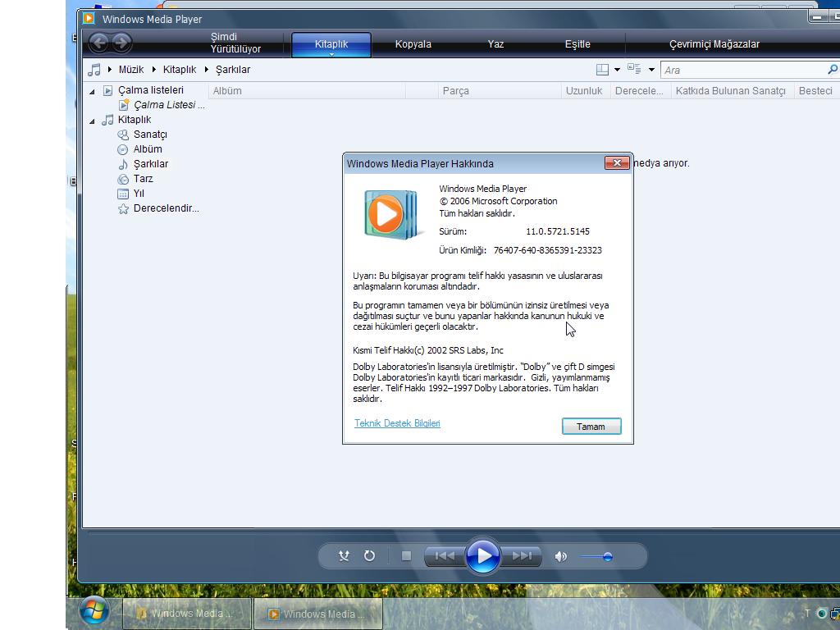Click the Tamam button in the dialog
The image size is (840, 630).
(591, 427)
